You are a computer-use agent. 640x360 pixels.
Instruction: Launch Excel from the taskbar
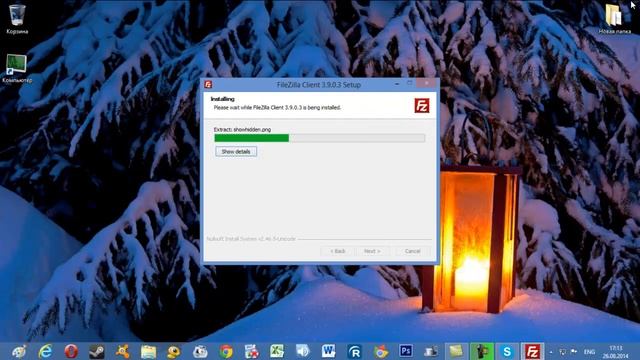click(277, 351)
